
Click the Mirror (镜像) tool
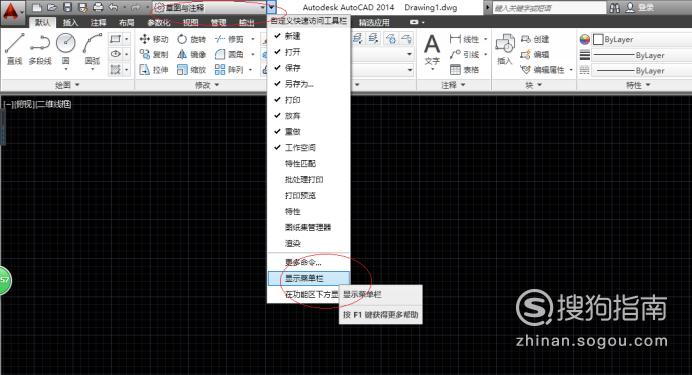(192, 54)
